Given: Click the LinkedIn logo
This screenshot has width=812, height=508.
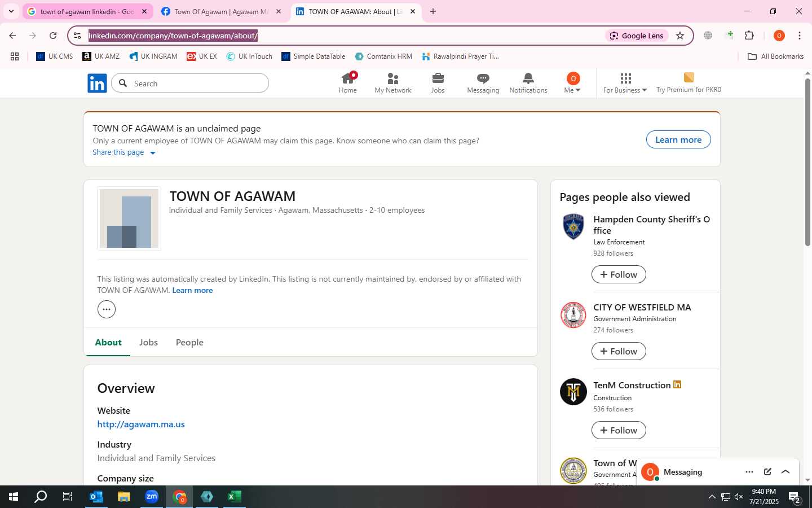Looking at the screenshot, I should point(97,84).
